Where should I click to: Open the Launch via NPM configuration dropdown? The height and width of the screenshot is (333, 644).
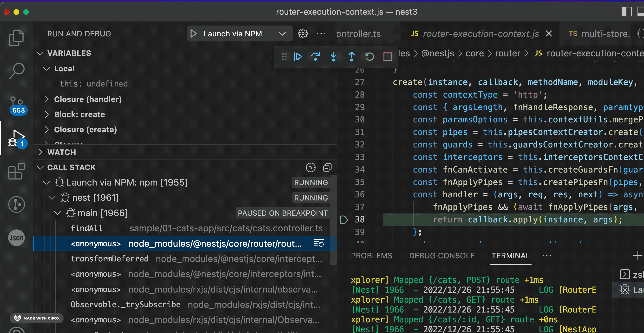[282, 33]
